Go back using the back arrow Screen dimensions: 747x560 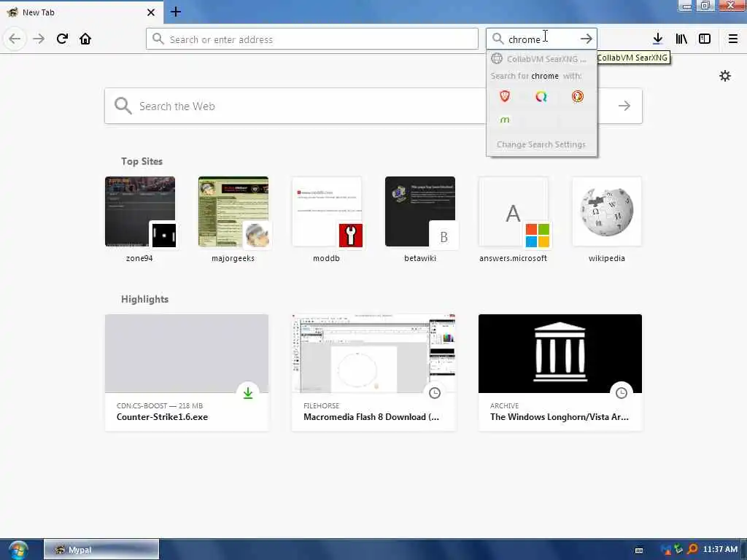click(x=15, y=39)
